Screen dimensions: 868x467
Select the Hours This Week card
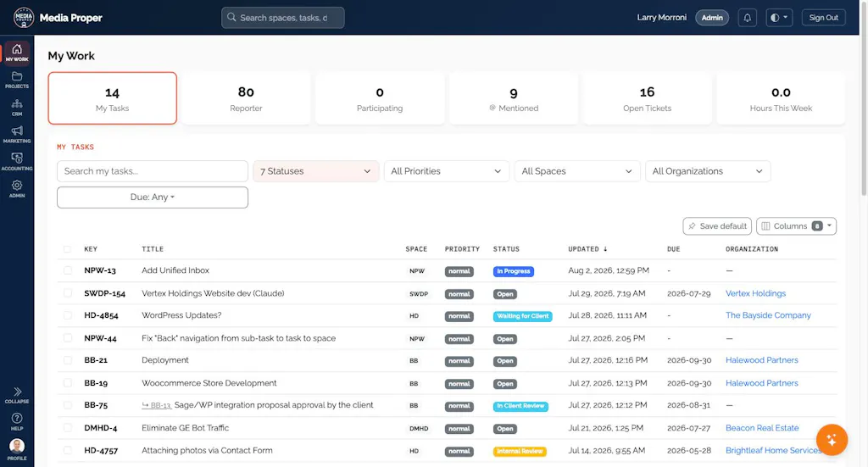(x=781, y=98)
